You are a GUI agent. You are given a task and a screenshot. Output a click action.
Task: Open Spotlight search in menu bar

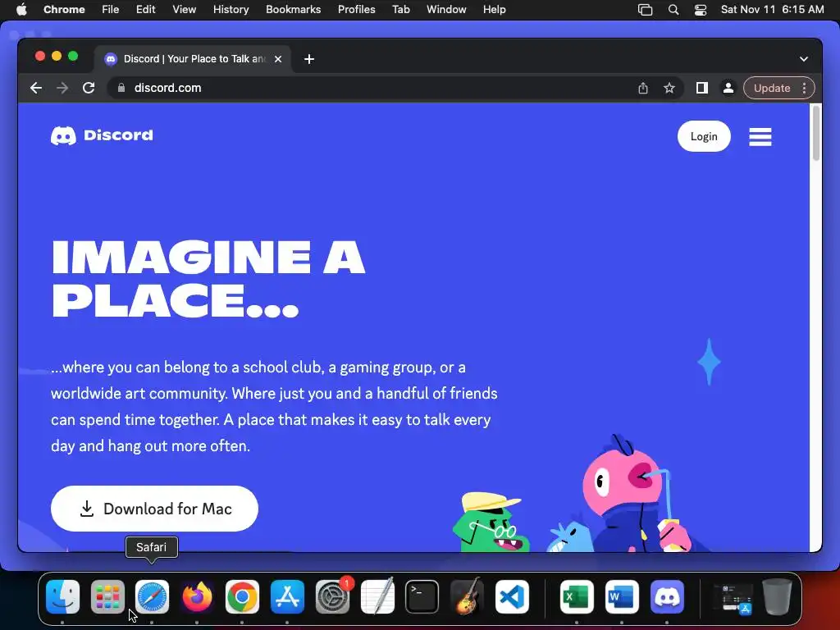(673, 10)
